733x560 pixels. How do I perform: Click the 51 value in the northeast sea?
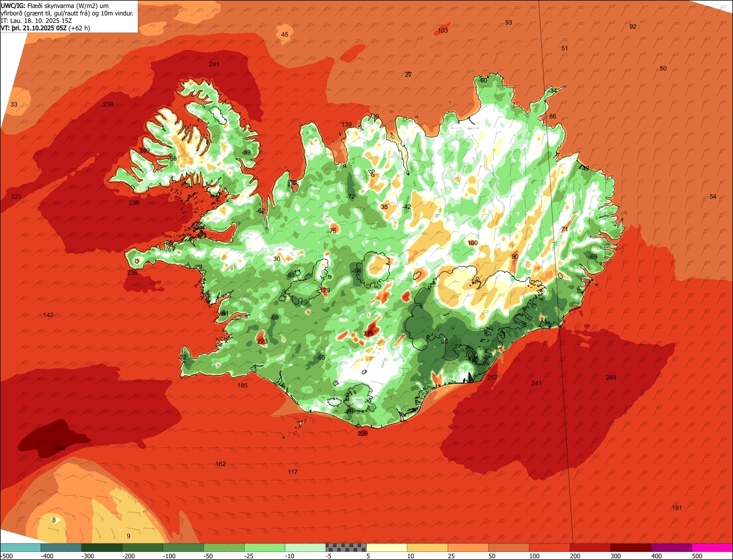[x=565, y=48]
